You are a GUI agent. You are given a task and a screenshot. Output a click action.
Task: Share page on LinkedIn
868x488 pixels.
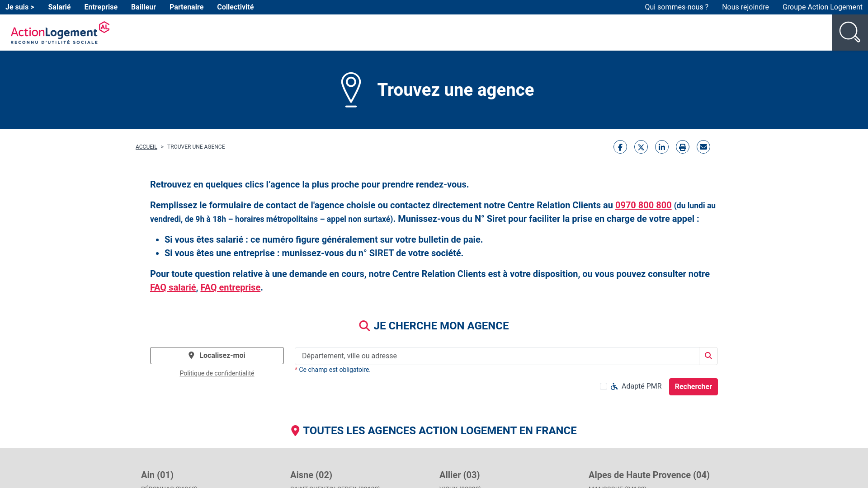[662, 147]
